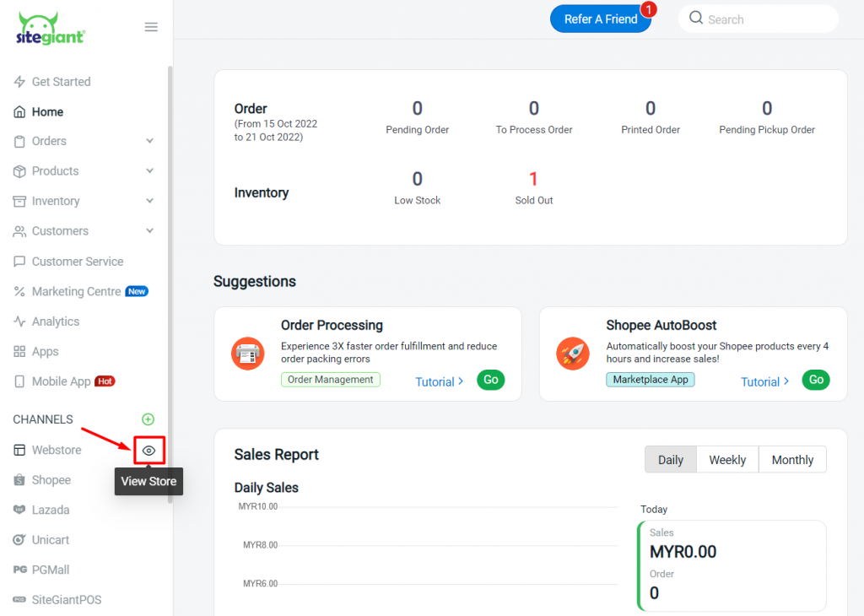Image resolution: width=864 pixels, height=616 pixels.
Task: Click the green plus icon beside CHANNELS
Action: pyautogui.click(x=148, y=419)
